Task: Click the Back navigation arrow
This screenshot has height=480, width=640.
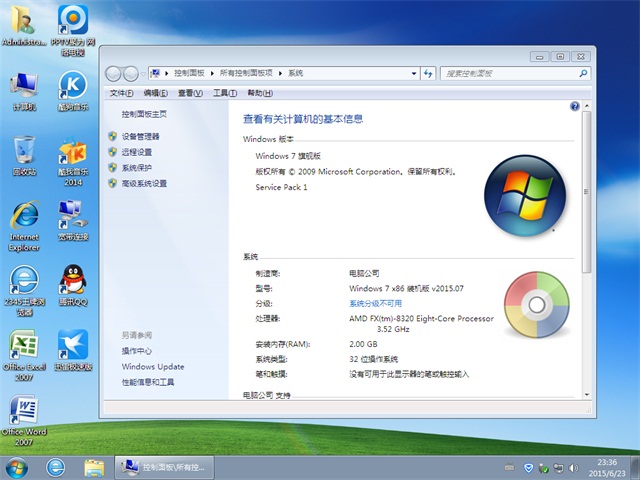Action: [x=113, y=73]
